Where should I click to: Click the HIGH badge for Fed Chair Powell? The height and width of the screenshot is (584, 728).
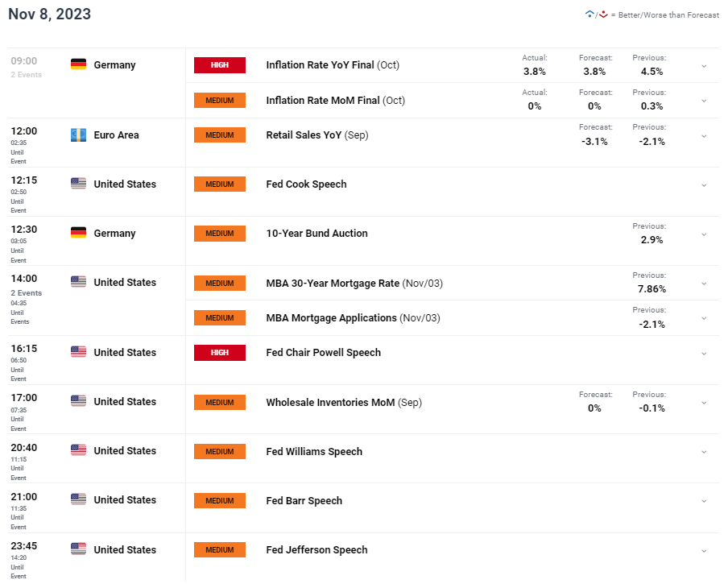point(219,353)
